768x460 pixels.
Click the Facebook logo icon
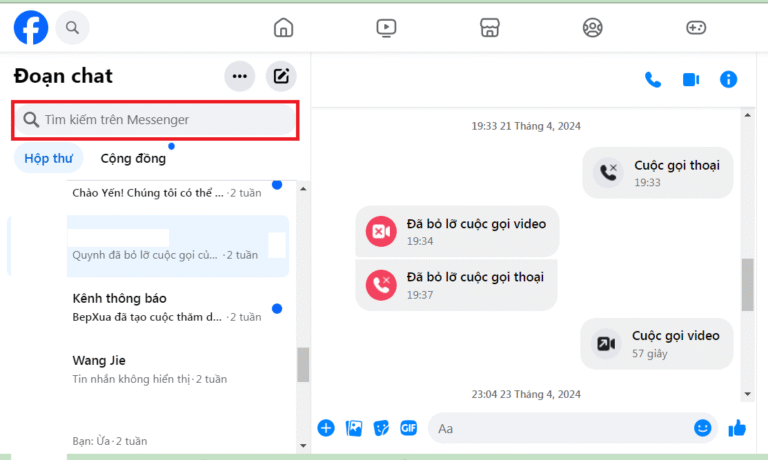pyautogui.click(x=30, y=27)
